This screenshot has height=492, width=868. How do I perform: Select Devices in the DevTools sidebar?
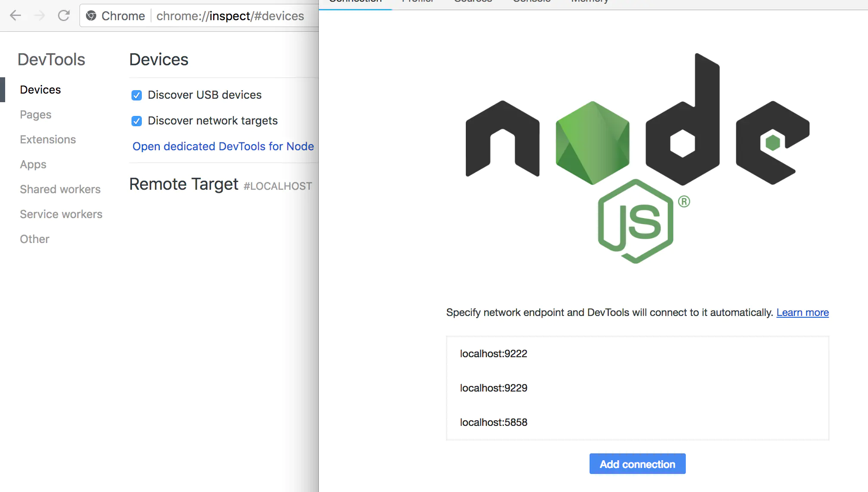pos(40,90)
